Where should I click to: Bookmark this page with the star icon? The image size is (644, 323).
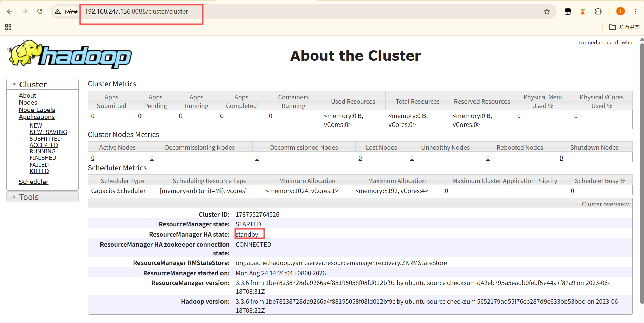tap(547, 12)
